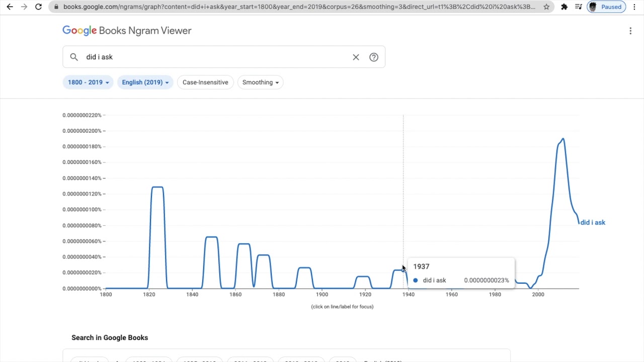Click the 'click on line/label for focus' hint
The width and height of the screenshot is (644, 362).
342,307
